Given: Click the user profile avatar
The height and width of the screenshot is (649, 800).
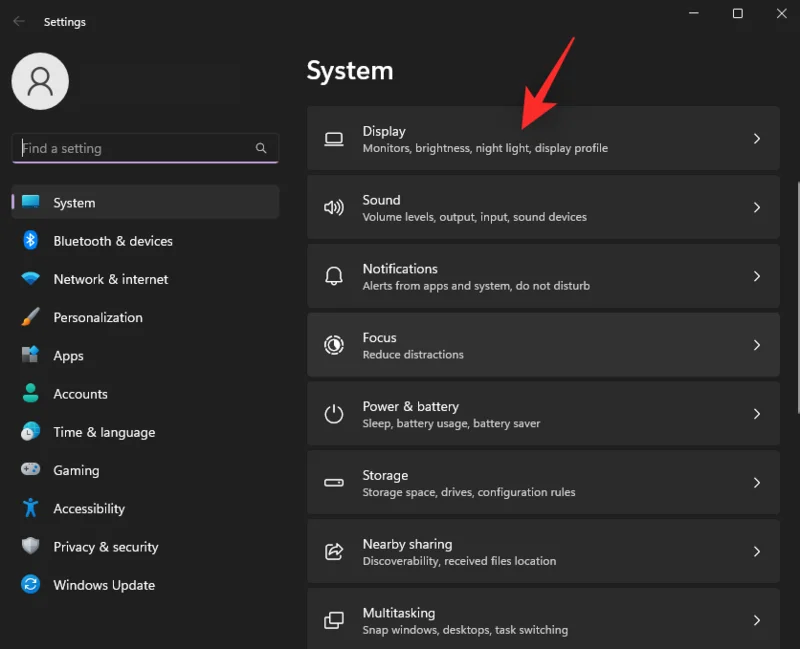Looking at the screenshot, I should (40, 82).
